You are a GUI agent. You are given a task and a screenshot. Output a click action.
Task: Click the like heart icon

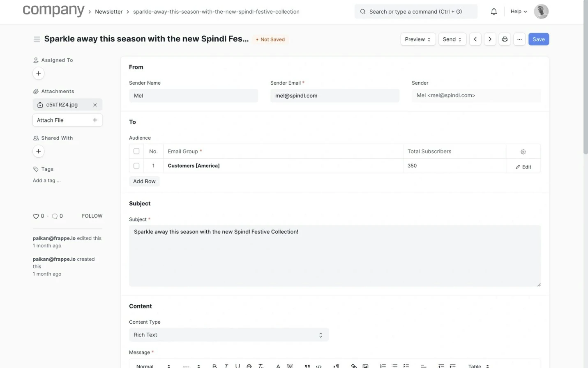pyautogui.click(x=36, y=216)
